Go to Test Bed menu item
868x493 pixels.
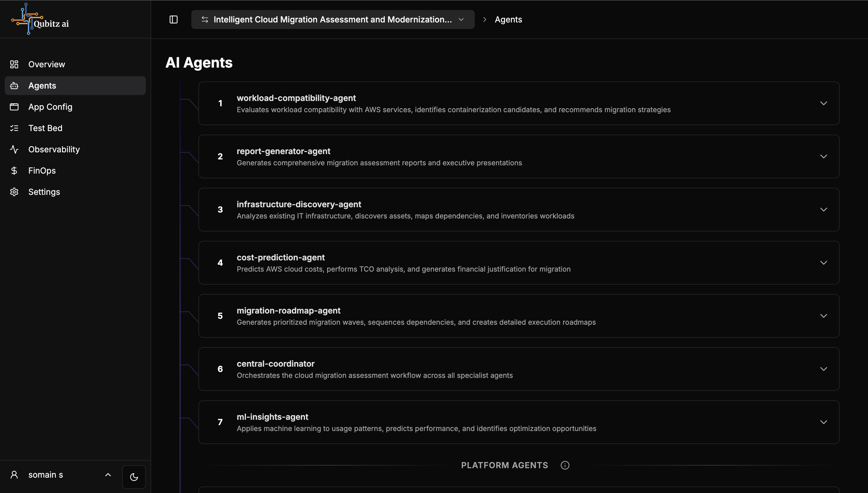pyautogui.click(x=45, y=128)
